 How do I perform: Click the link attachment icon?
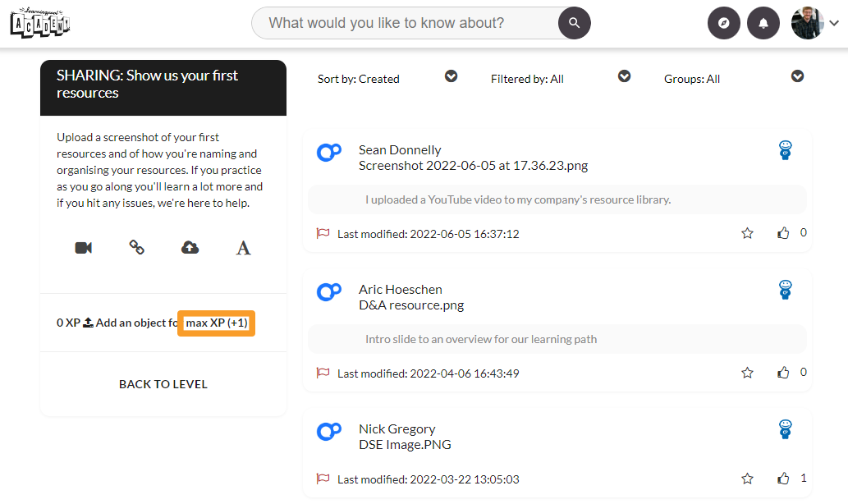(137, 247)
